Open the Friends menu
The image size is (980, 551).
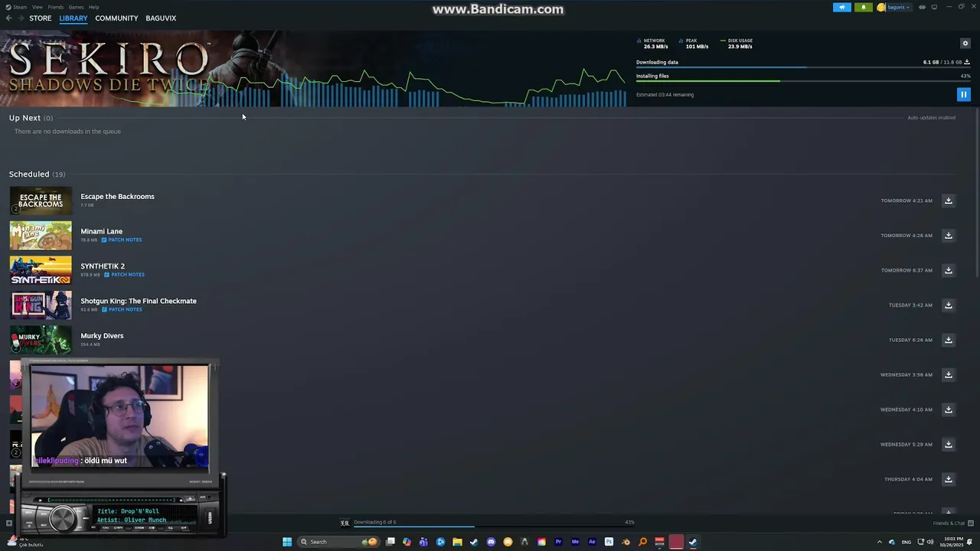pos(56,7)
